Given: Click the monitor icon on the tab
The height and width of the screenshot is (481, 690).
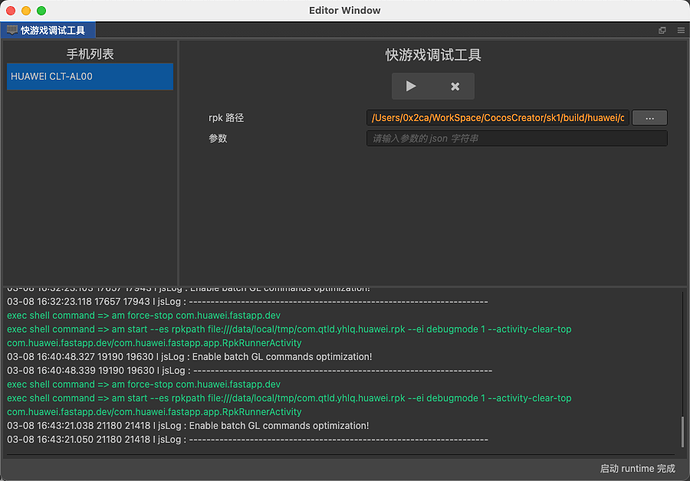Looking at the screenshot, I should tap(12, 30).
